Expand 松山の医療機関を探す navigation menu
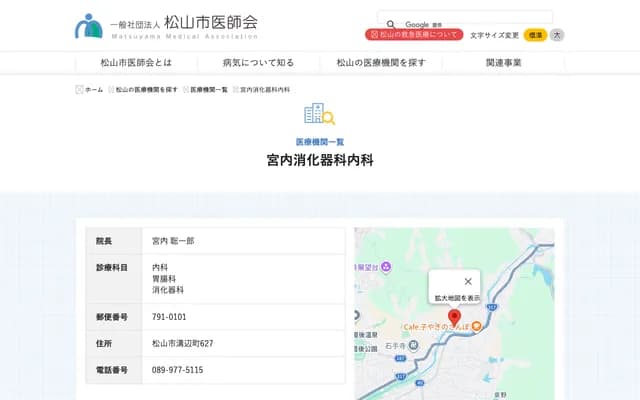The width and height of the screenshot is (640, 400). pos(380,62)
